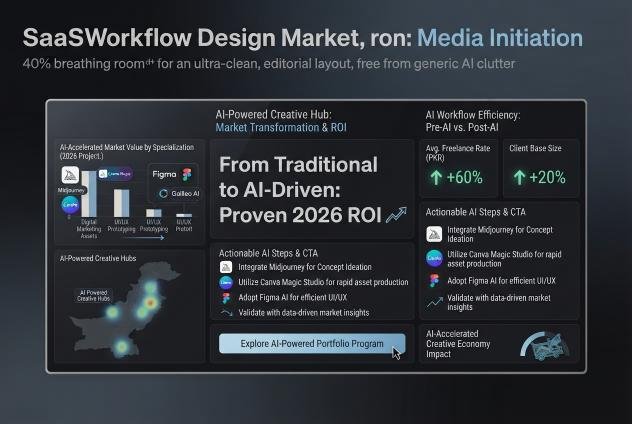Screen dimensions: 632x424
Task: Click the green up arrow next to +20%
Action: point(519,177)
